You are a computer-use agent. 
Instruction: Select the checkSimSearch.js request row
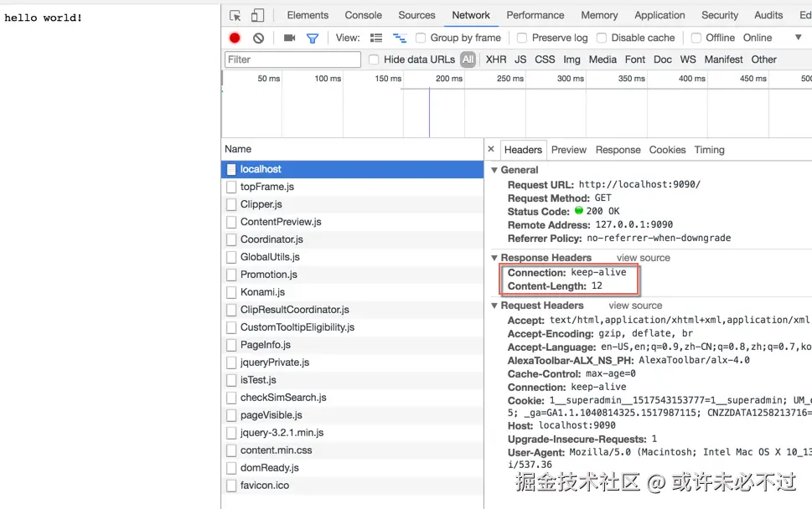click(x=352, y=398)
